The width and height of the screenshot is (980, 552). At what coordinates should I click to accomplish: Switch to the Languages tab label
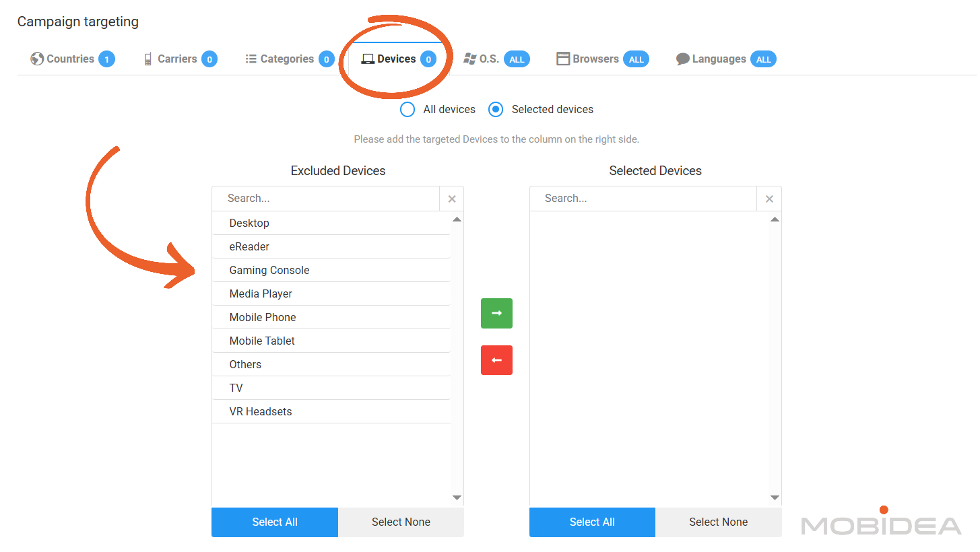[x=719, y=59]
